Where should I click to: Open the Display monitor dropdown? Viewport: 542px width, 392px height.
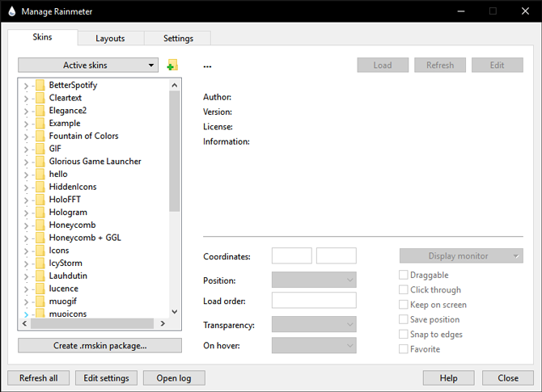pos(461,255)
